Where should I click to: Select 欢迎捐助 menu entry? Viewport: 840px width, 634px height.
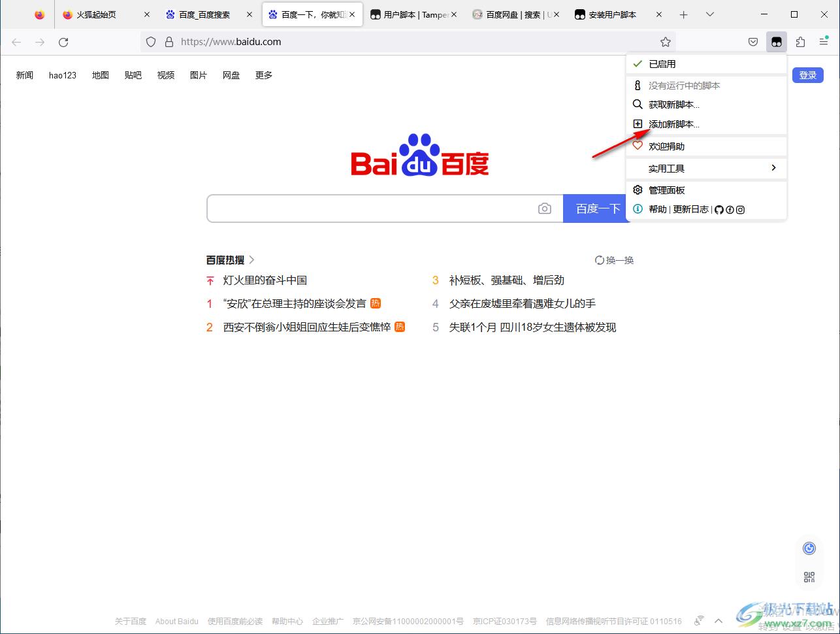tap(706, 146)
